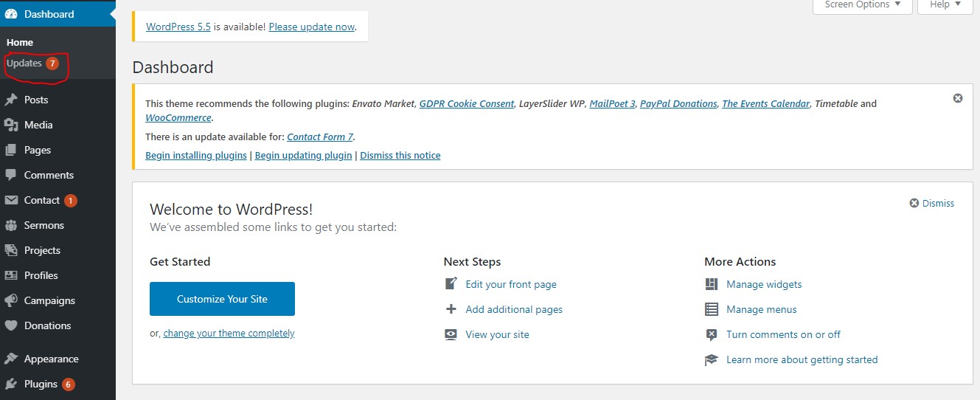This screenshot has height=400, width=980.
Task: Click the Please update now link
Action: (312, 27)
